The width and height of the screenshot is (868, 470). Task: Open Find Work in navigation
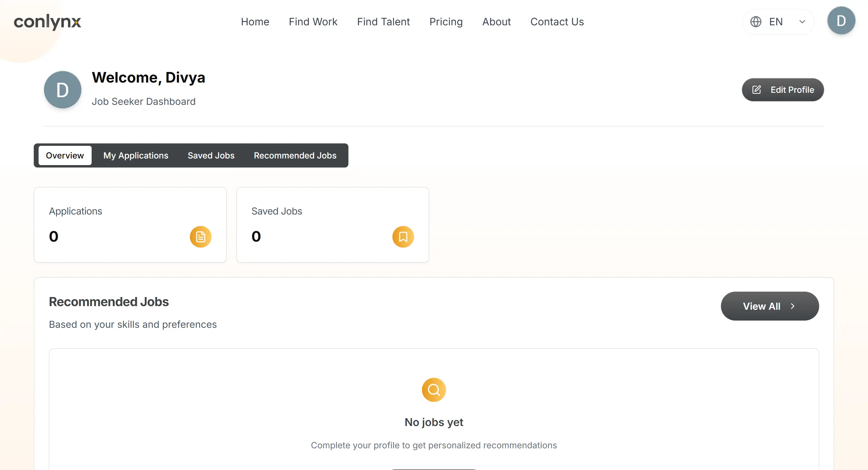313,22
